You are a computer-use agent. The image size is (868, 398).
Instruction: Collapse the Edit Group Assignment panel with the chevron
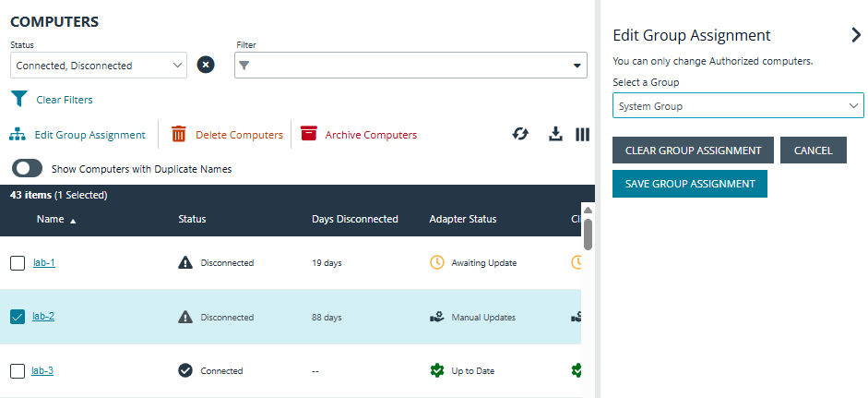tap(856, 35)
